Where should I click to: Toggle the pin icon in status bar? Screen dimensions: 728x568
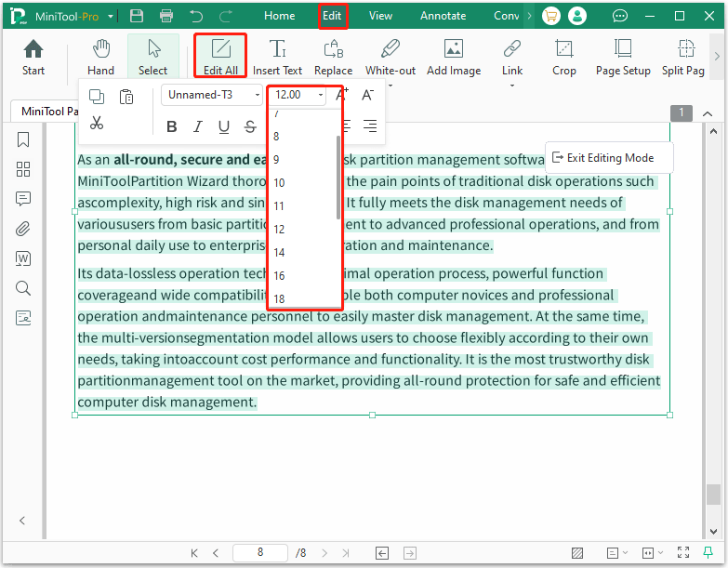click(x=708, y=552)
